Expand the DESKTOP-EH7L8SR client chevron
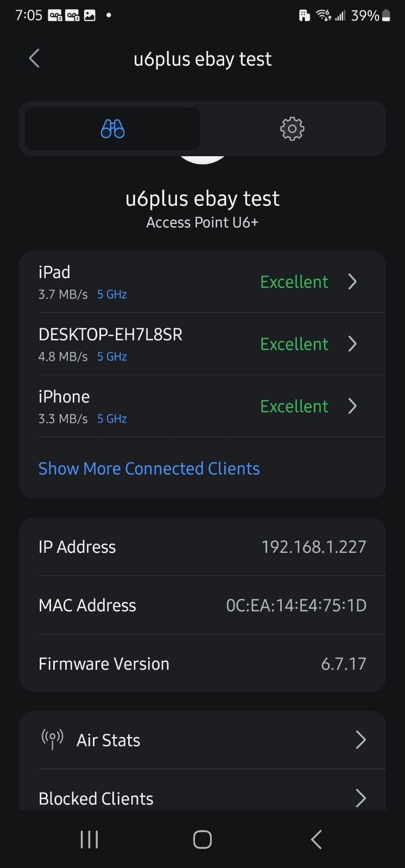405x868 pixels. pyautogui.click(x=352, y=344)
